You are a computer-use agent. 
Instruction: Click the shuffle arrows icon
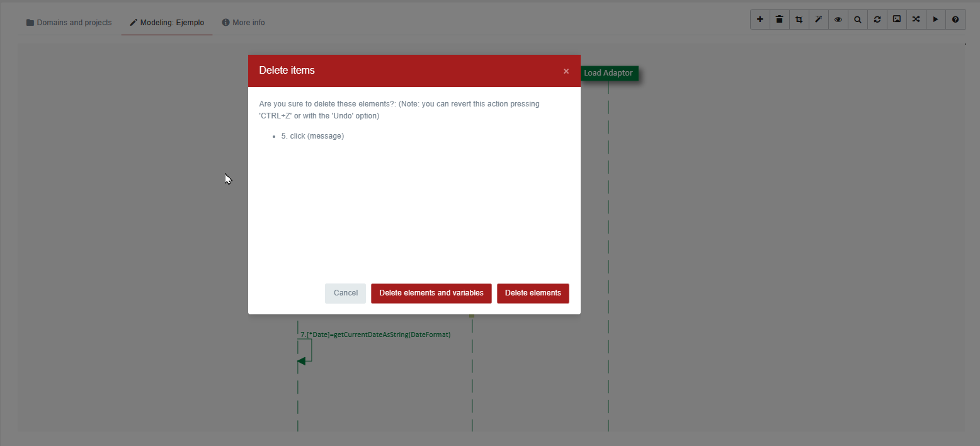(x=916, y=20)
